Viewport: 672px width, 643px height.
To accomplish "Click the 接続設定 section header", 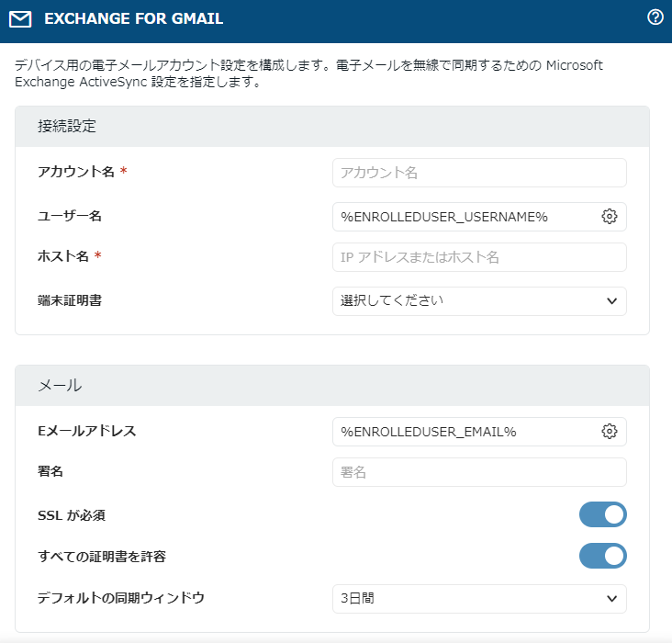I will coord(332,127).
